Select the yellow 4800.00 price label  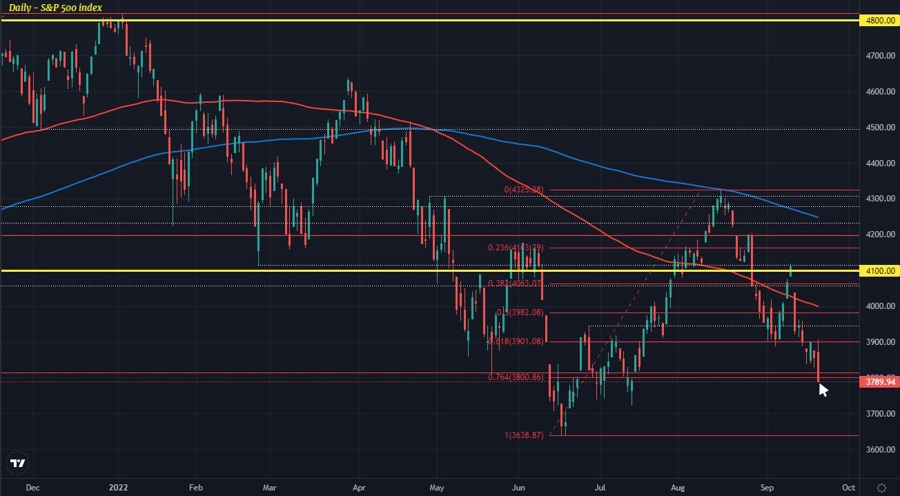coord(879,21)
